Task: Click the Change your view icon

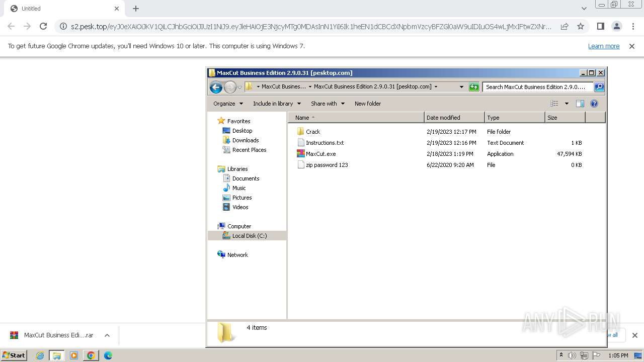Action: (x=554, y=104)
